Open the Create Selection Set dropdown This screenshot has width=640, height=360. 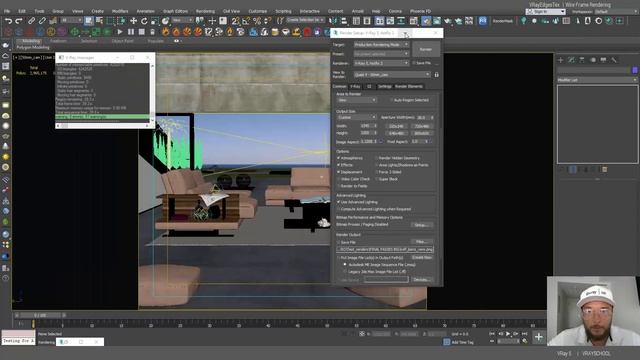(305, 20)
